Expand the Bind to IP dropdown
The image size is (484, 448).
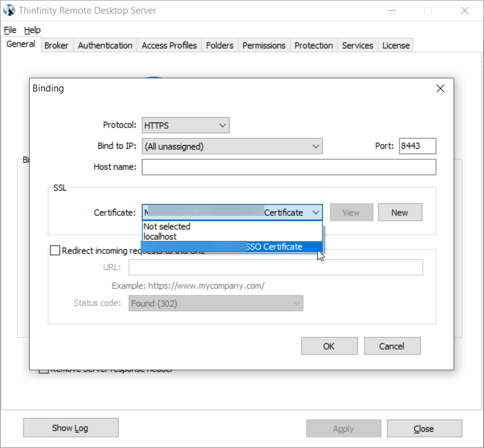(x=232, y=146)
